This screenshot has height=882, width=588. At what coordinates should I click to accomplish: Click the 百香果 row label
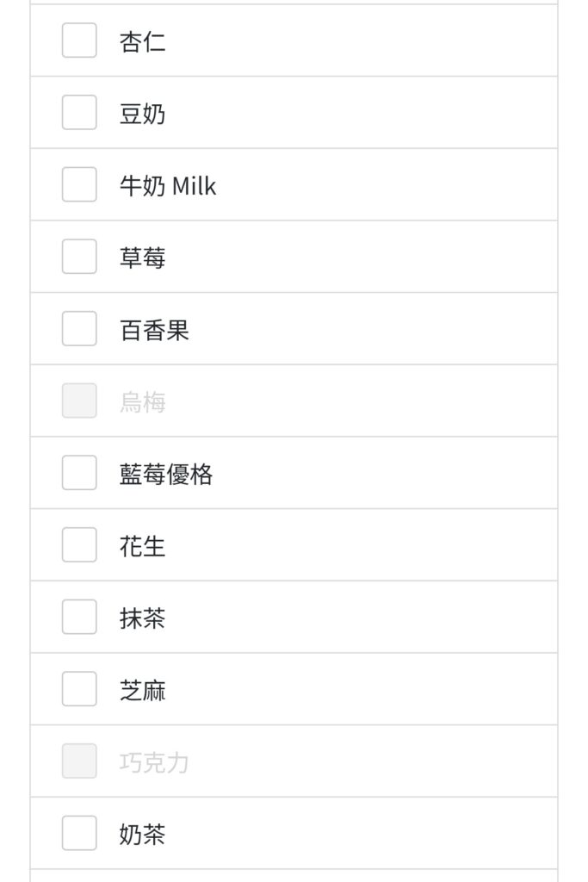(x=154, y=330)
